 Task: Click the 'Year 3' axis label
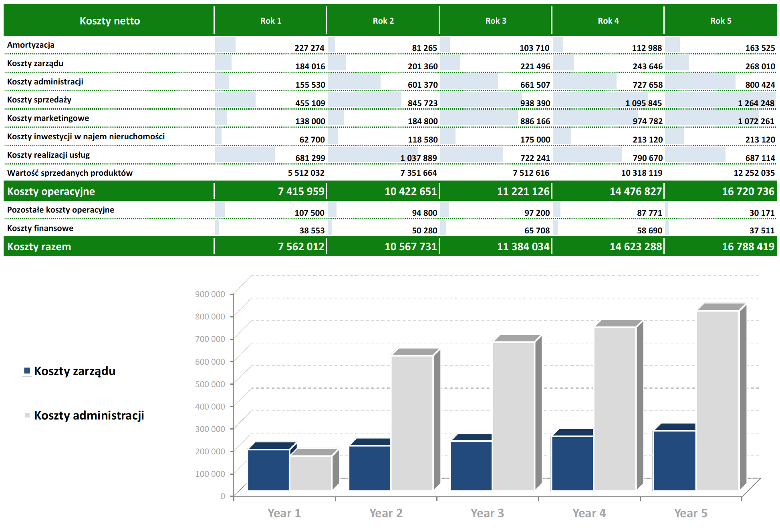coord(487,513)
